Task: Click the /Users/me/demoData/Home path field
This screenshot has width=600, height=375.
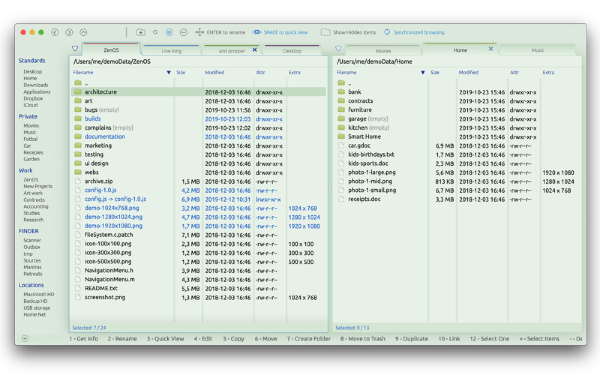Action: pyautogui.click(x=458, y=62)
